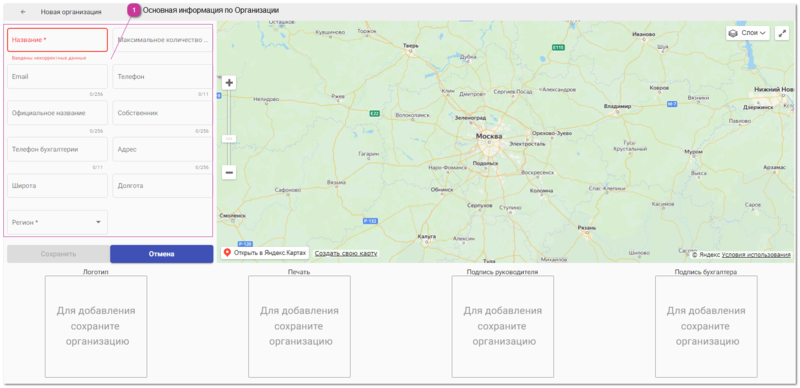Click the Сохранить button
Screen dimensions: 800x388
[59, 254]
